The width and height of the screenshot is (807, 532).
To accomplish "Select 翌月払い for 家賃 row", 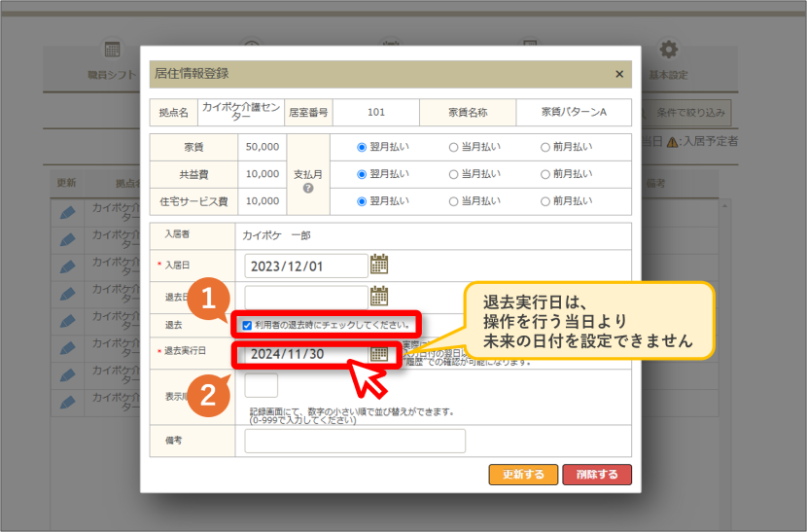I will (362, 147).
